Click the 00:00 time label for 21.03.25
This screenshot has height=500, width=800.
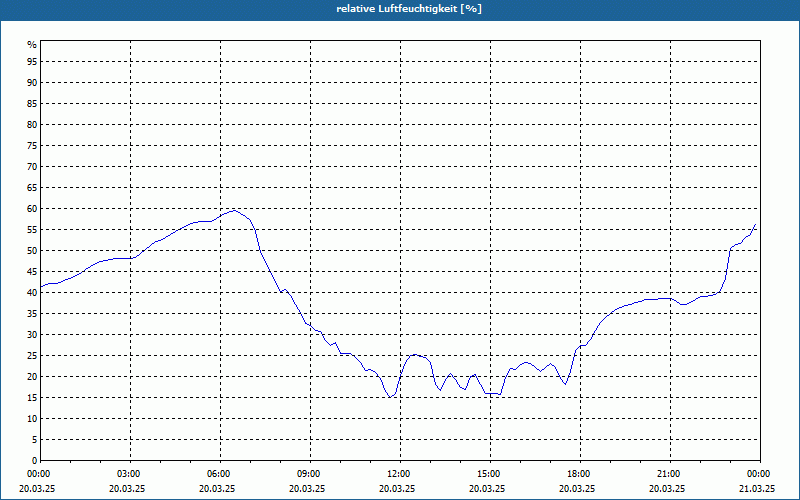759,474
